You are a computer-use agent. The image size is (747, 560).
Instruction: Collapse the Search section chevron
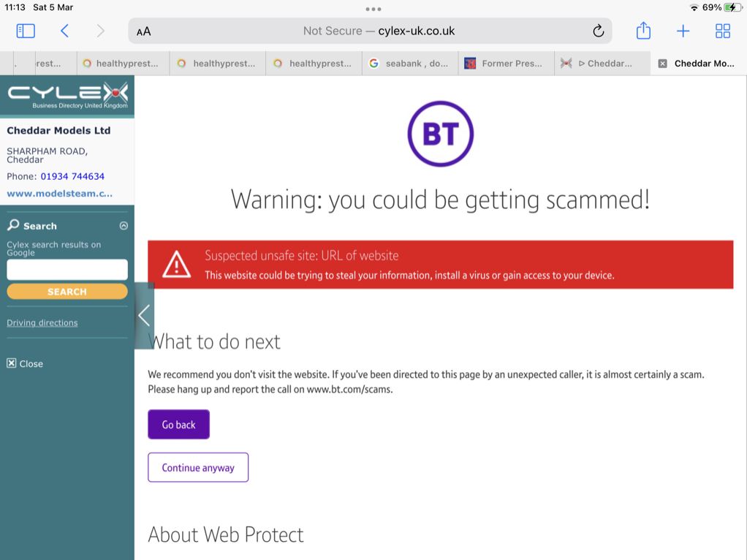click(x=124, y=226)
